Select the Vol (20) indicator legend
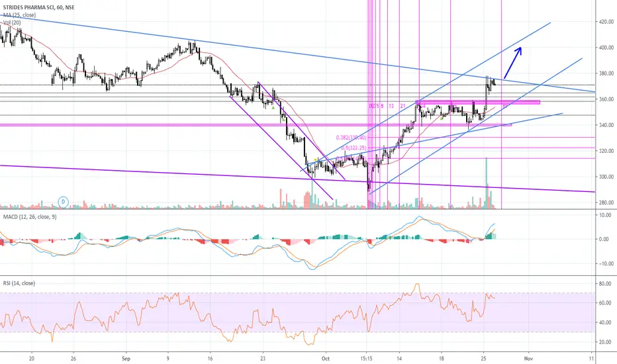Screen dimensions: 617x364 coord(12,23)
